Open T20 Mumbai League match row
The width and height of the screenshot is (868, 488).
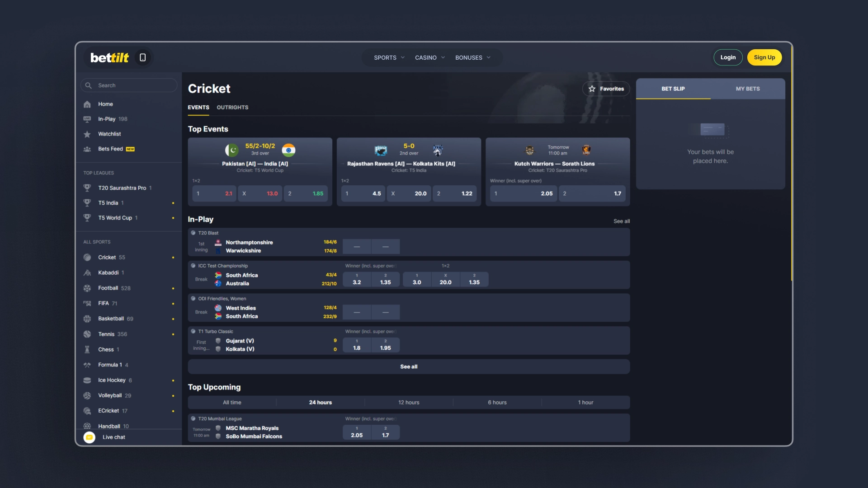point(409,428)
